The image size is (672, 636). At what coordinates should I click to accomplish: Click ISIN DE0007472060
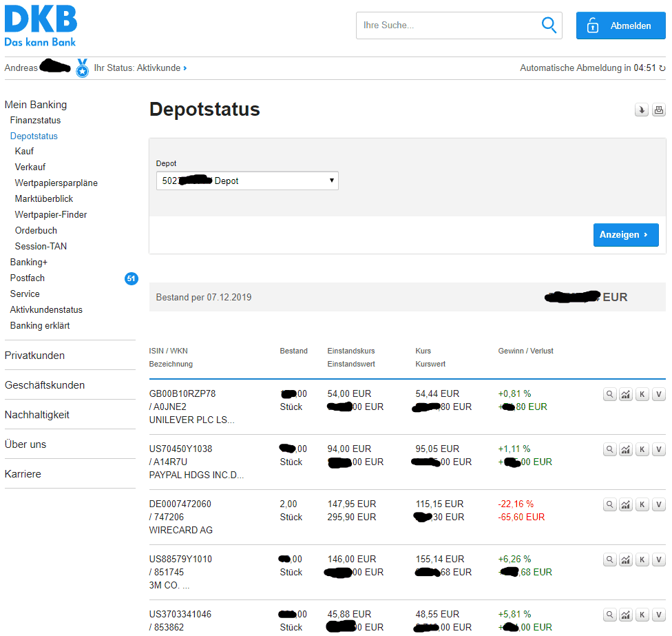click(180, 504)
